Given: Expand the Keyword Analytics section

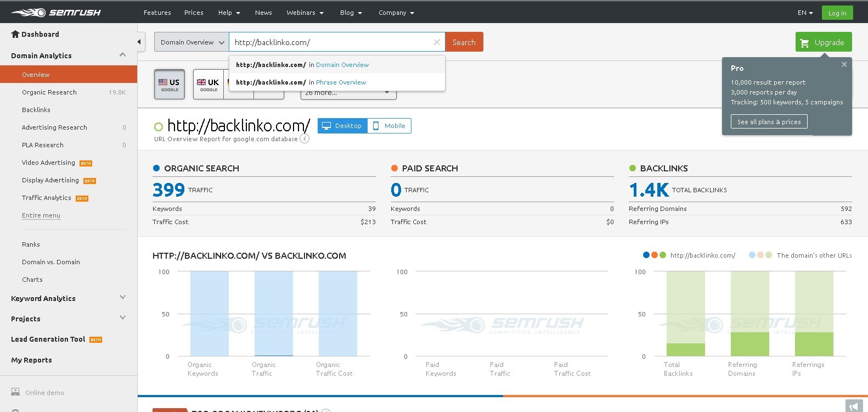Looking at the screenshot, I should pos(122,297).
